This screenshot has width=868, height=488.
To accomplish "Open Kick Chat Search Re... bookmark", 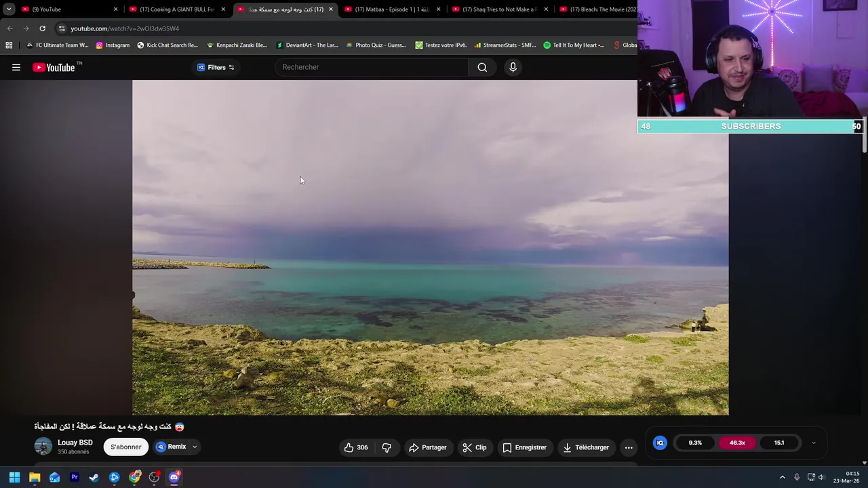I will click(x=167, y=45).
